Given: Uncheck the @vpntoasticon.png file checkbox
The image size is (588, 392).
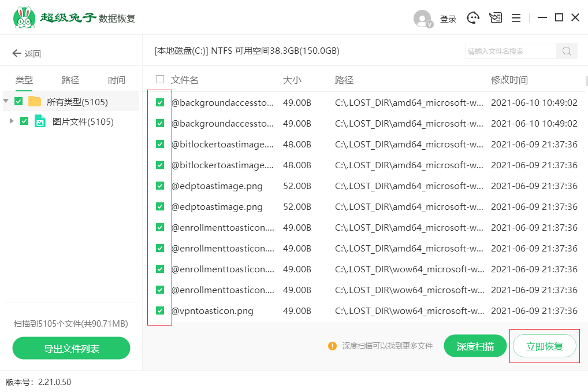Looking at the screenshot, I should point(160,310).
